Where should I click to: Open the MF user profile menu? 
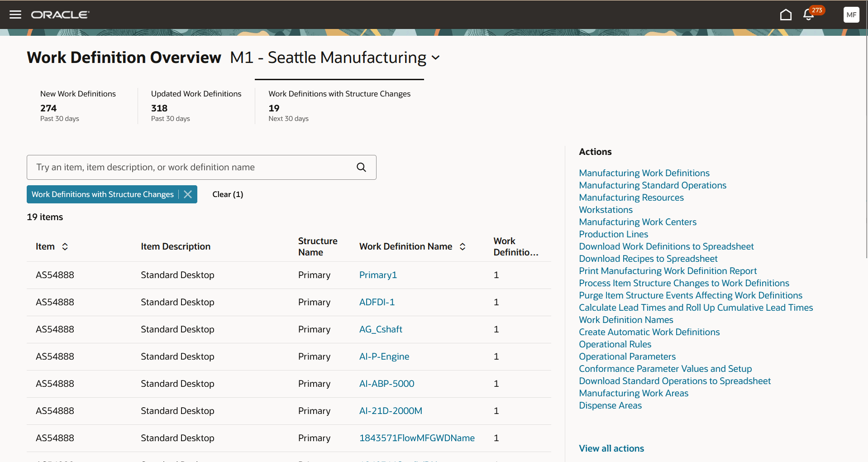[851, 14]
